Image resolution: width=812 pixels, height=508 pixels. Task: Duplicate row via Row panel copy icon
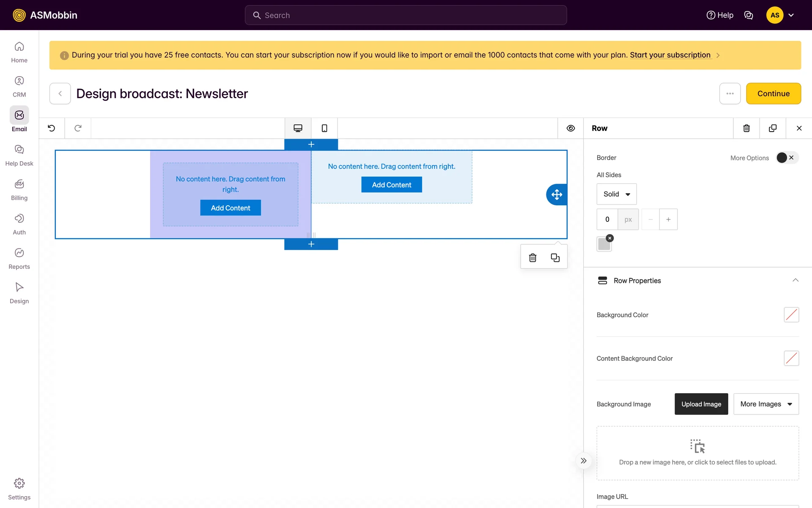(773, 128)
